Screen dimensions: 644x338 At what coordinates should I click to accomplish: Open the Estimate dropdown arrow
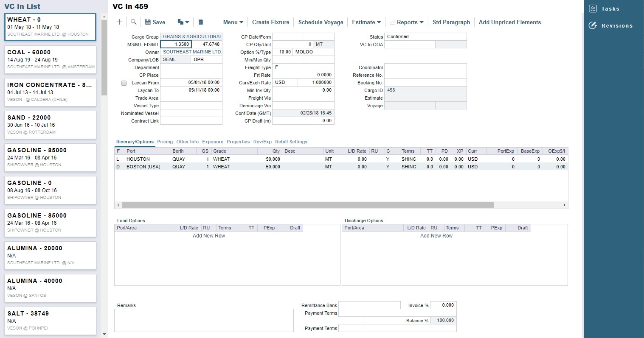coord(379,22)
